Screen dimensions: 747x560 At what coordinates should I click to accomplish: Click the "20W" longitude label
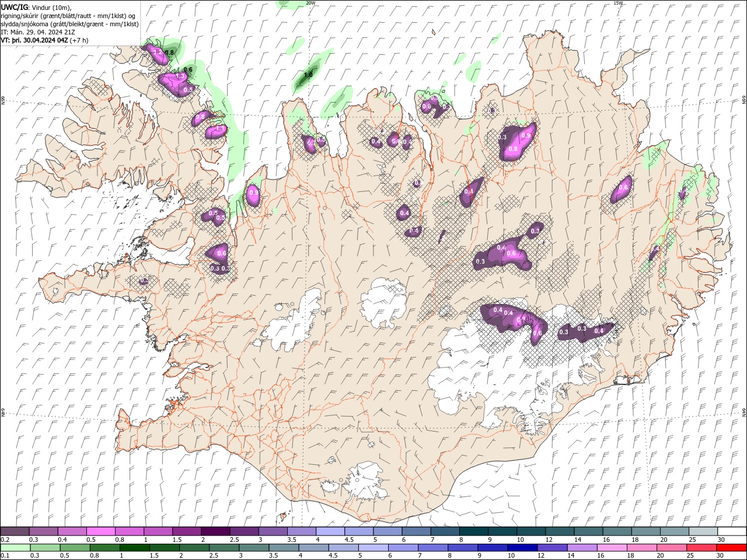310,3
